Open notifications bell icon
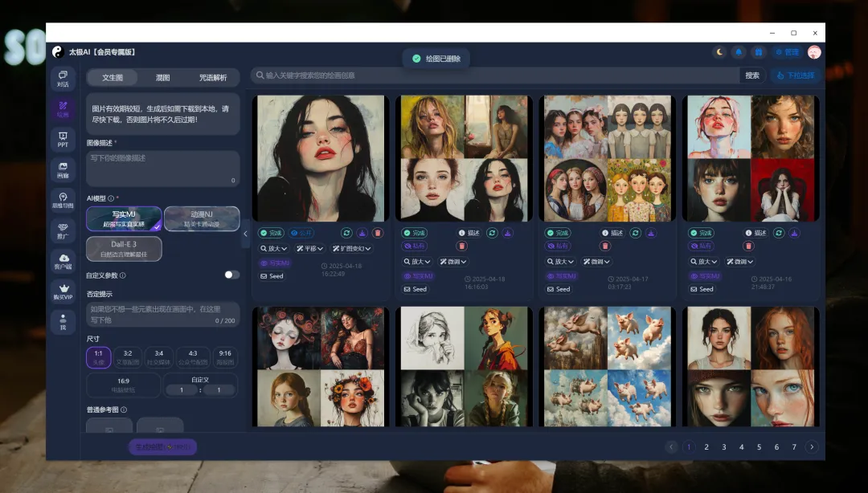 [739, 52]
